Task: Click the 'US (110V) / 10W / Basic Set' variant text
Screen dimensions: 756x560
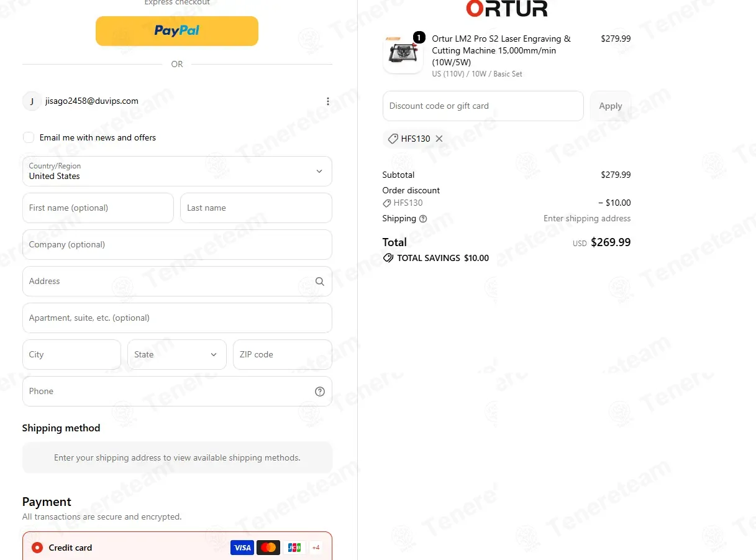Action: 477,74
